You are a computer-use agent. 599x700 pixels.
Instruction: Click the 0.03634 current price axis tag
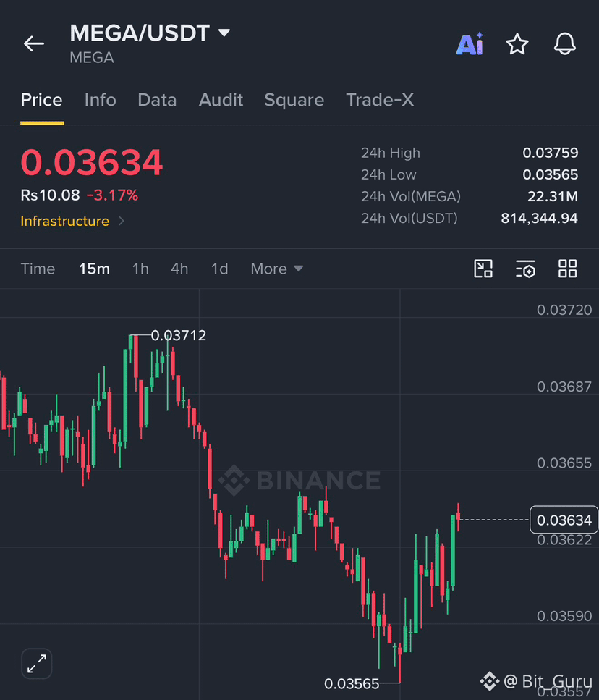(x=564, y=520)
